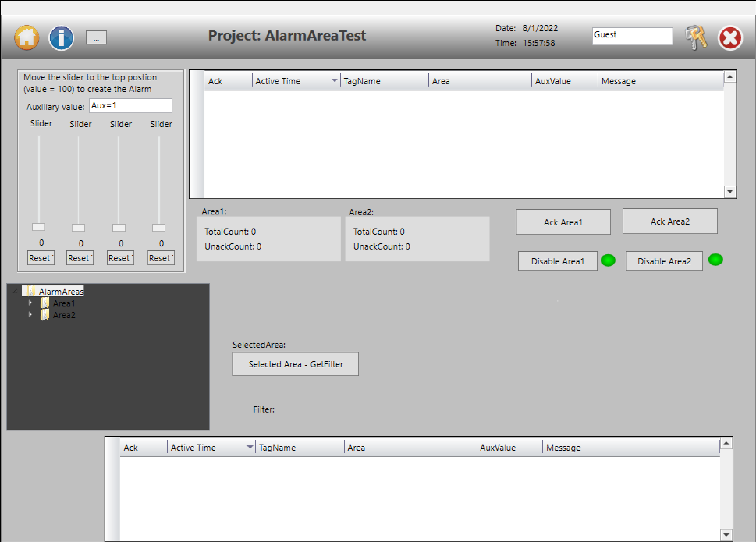Click the 'Time: 15:57:58' text
Screen dimensions: 756x542
(x=525, y=43)
